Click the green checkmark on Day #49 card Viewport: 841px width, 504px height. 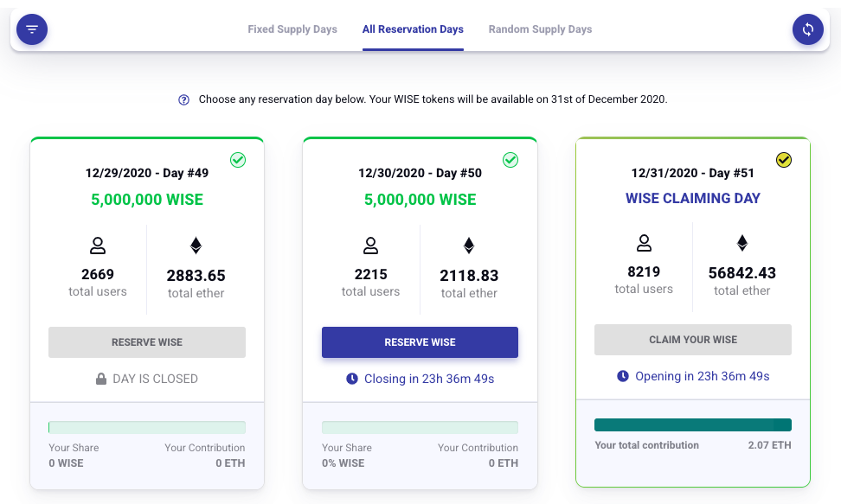point(238,160)
